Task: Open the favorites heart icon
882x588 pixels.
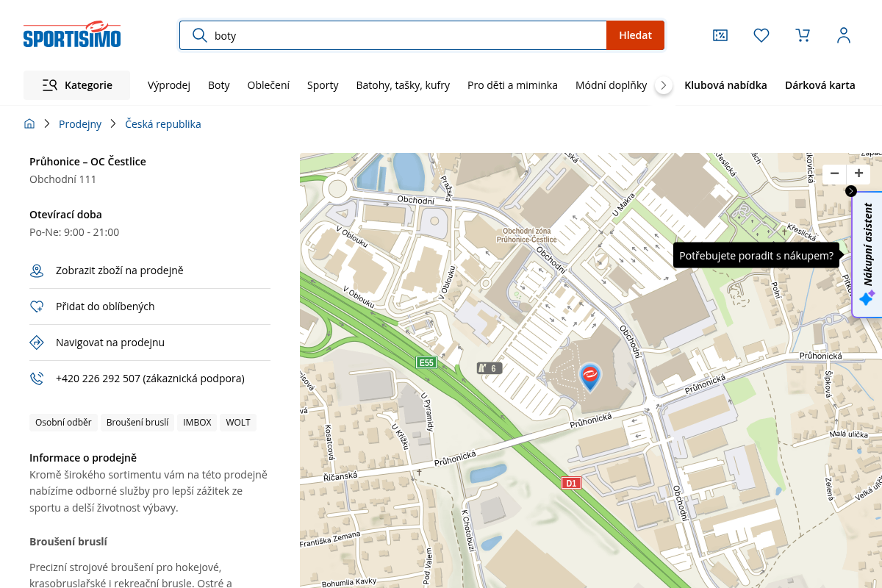Action: click(x=761, y=35)
